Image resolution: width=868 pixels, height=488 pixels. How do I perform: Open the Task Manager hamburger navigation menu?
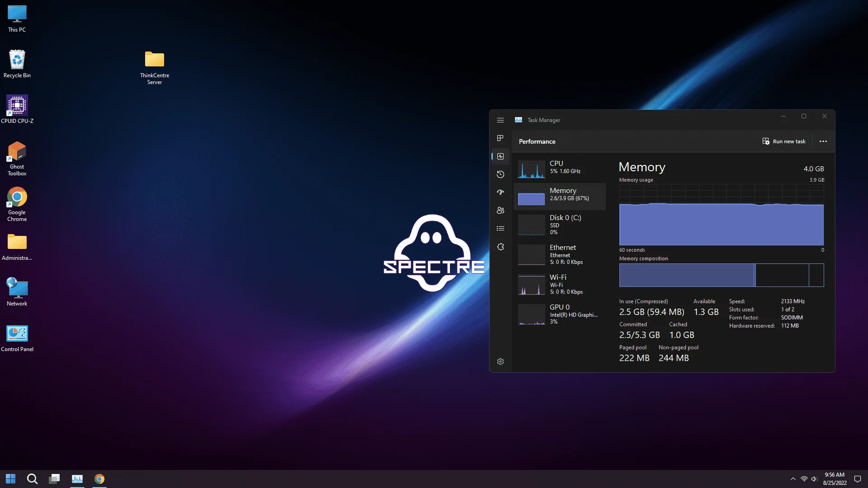500,120
